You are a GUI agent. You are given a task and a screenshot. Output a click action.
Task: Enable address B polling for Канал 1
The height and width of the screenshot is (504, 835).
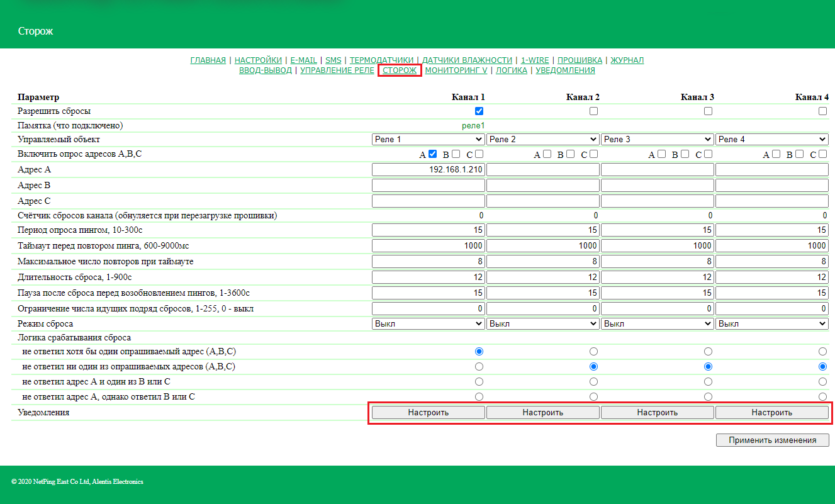[x=456, y=154]
